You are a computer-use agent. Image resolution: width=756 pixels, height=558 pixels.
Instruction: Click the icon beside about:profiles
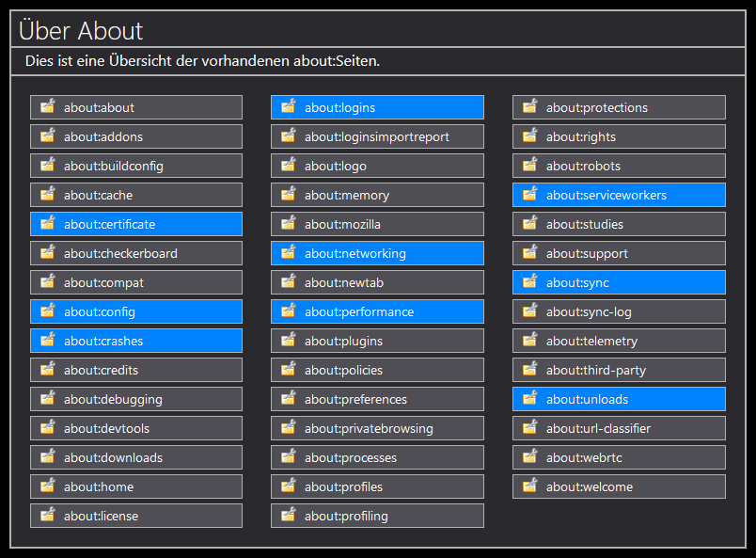click(288, 486)
